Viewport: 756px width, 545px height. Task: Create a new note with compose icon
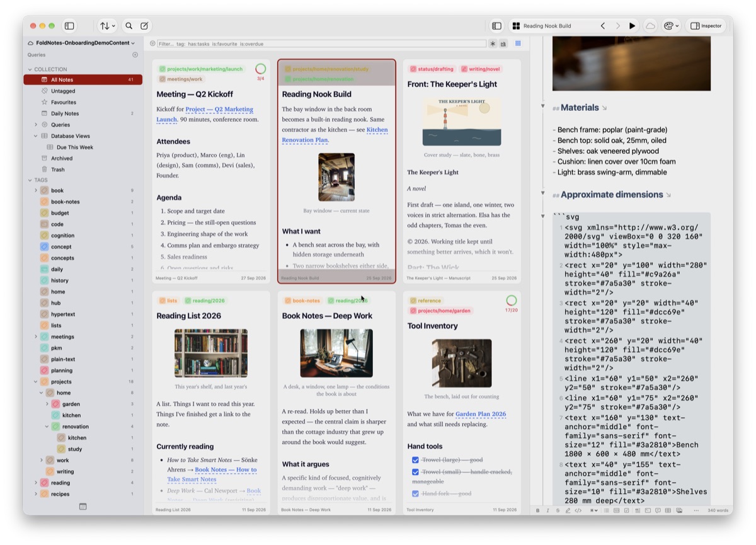[x=144, y=26]
